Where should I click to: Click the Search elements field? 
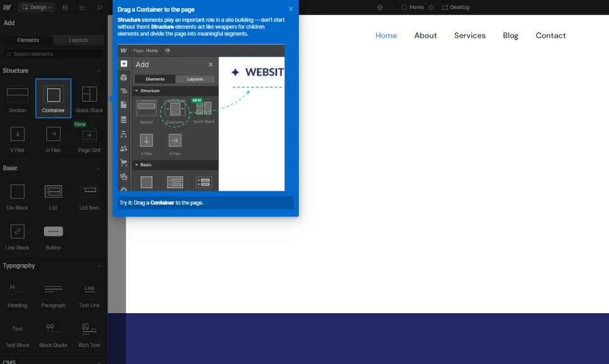[x=53, y=54]
